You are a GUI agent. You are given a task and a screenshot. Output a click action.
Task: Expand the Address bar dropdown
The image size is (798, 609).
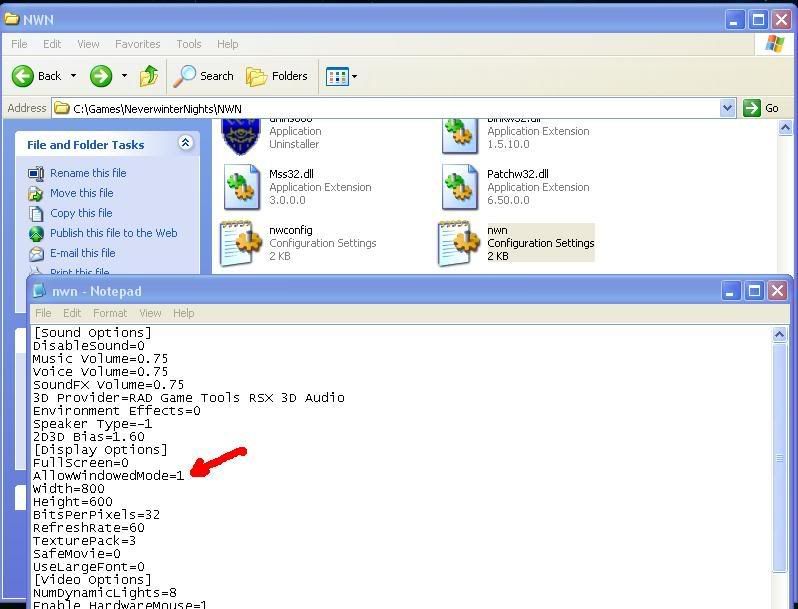pyautogui.click(x=727, y=108)
